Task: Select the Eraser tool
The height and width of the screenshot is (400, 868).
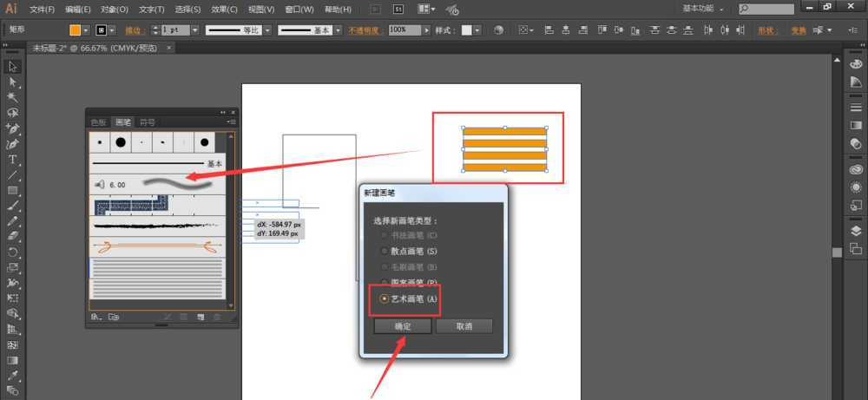Action: pos(13,235)
